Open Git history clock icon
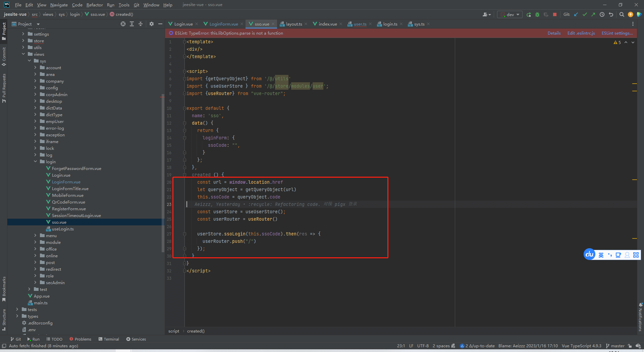 (x=602, y=14)
